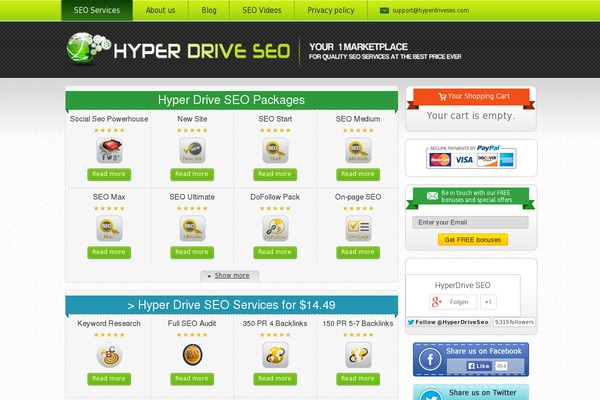Click the SEO Start package icon
Screen dimensions: 600x400
coord(275,150)
